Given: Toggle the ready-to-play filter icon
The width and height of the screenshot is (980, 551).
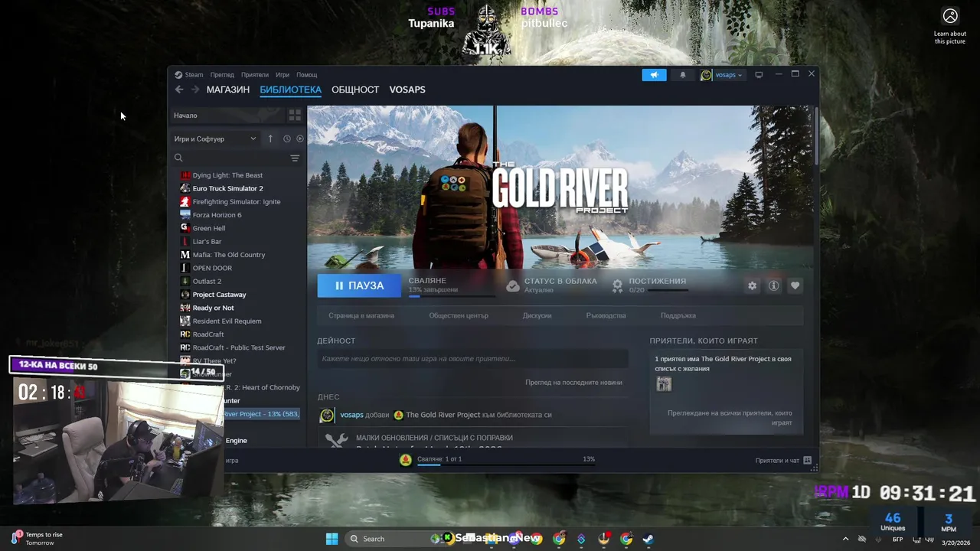Looking at the screenshot, I should 300,139.
